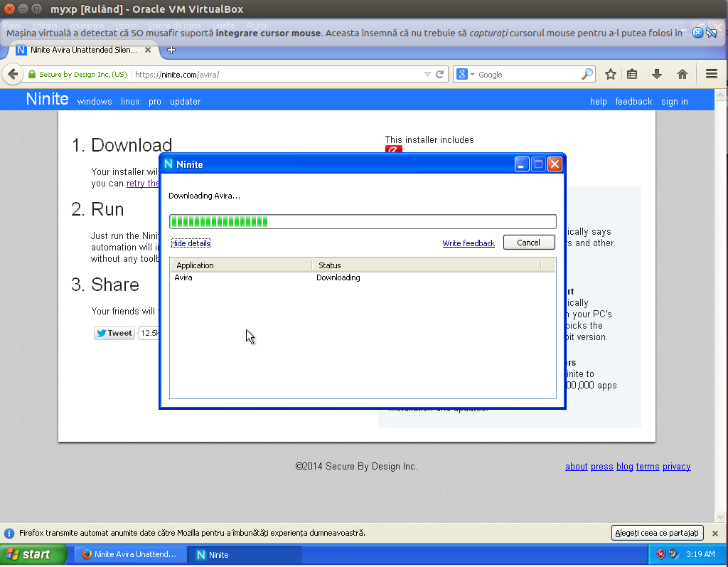Click the green secure site padlock
Screen dimensions: 728x567
point(32,75)
